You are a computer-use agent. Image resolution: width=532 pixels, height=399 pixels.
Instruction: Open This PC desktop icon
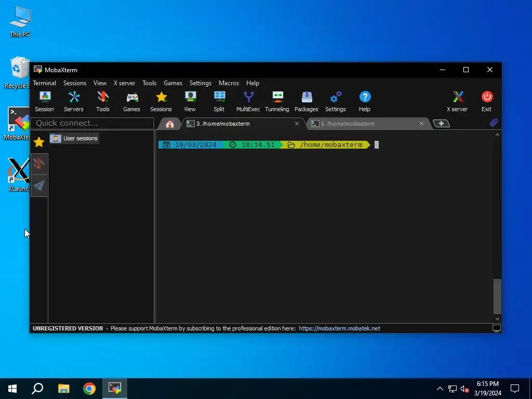(20, 21)
